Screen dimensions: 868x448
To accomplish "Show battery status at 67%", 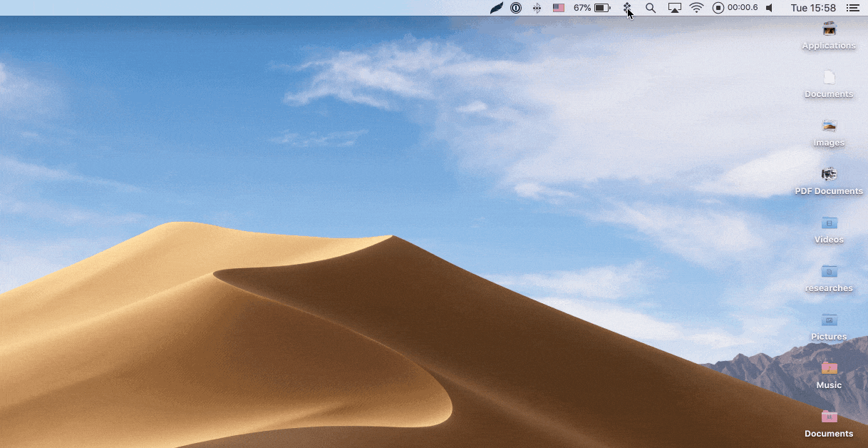I will pos(592,8).
